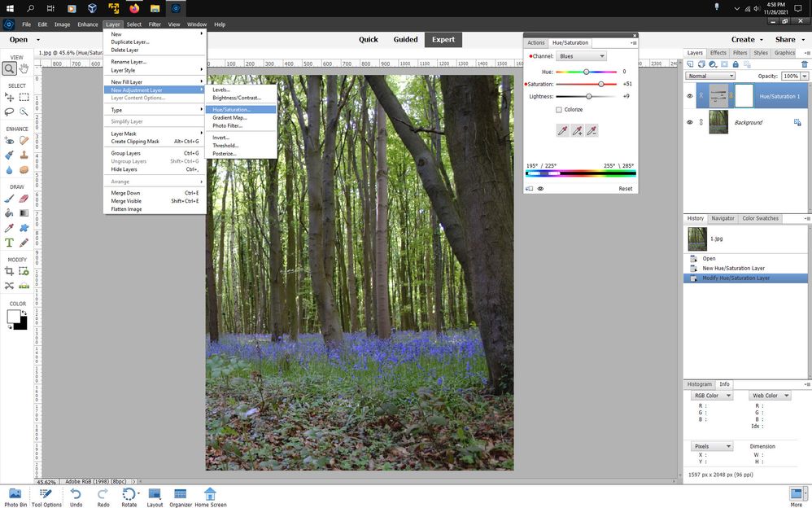Hide the Background layer using eye icon

(689, 122)
